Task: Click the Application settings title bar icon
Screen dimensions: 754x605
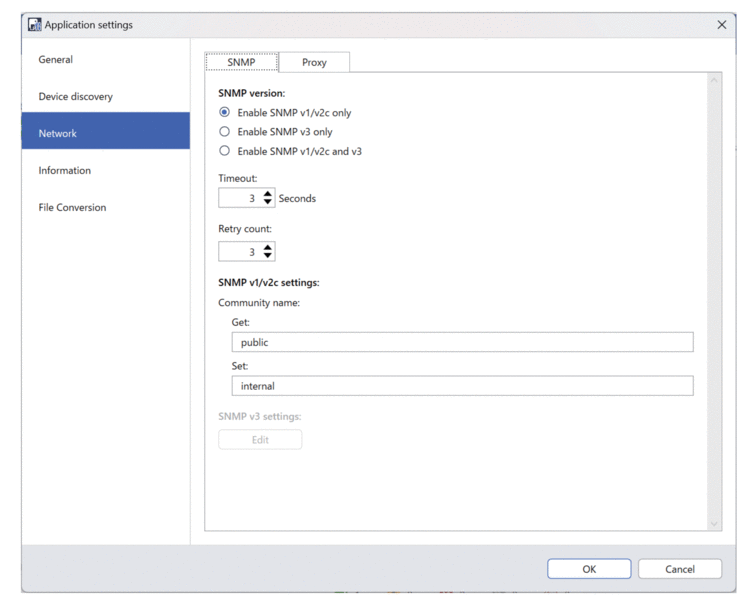Action: click(35, 25)
